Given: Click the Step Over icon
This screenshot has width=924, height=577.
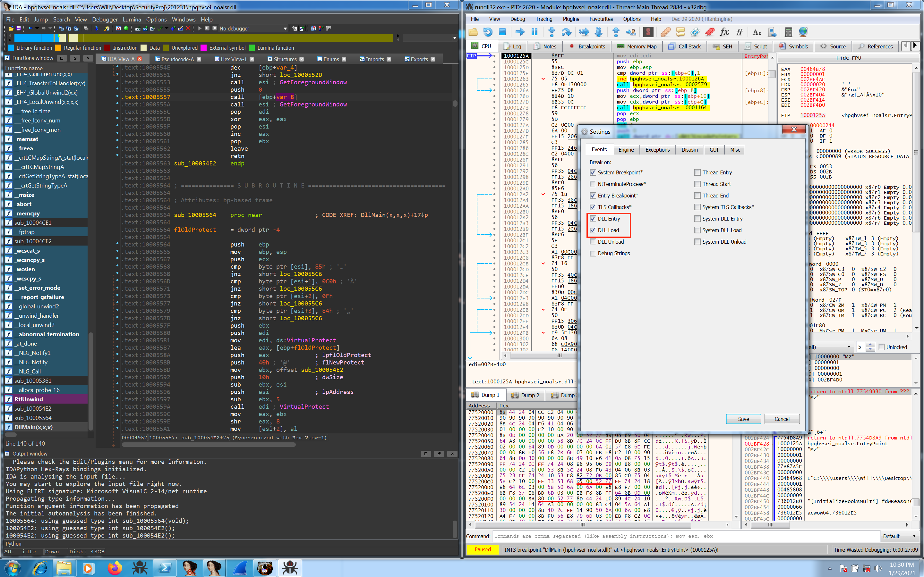Looking at the screenshot, I should 566,32.
